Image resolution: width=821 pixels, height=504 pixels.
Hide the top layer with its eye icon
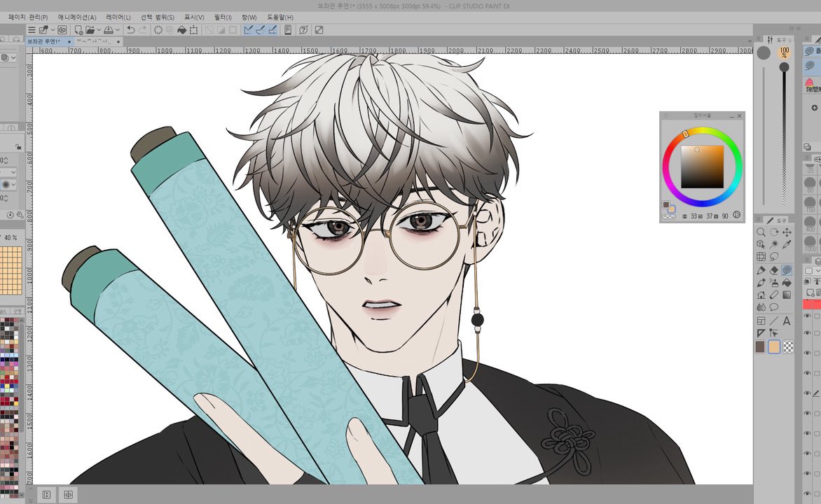click(x=807, y=315)
